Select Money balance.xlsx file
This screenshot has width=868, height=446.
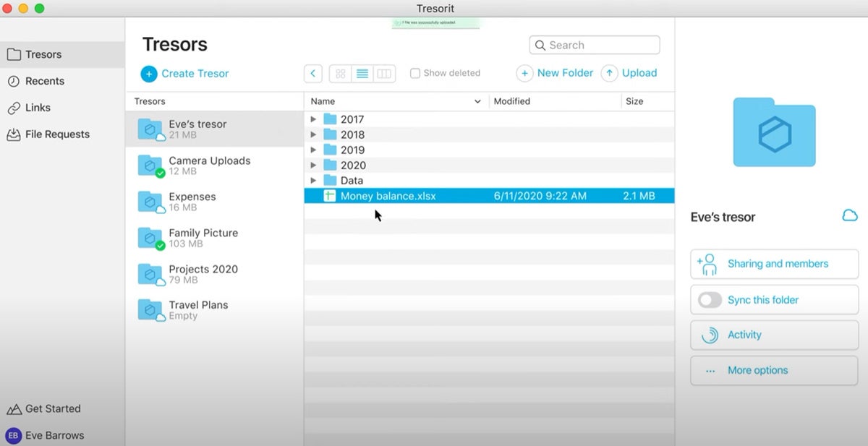pyautogui.click(x=489, y=196)
